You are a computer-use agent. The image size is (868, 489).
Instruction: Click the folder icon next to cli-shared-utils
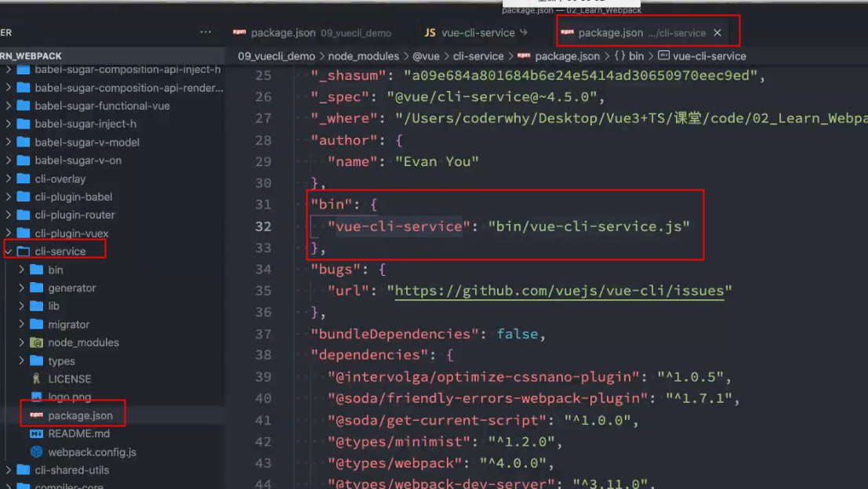coord(24,470)
